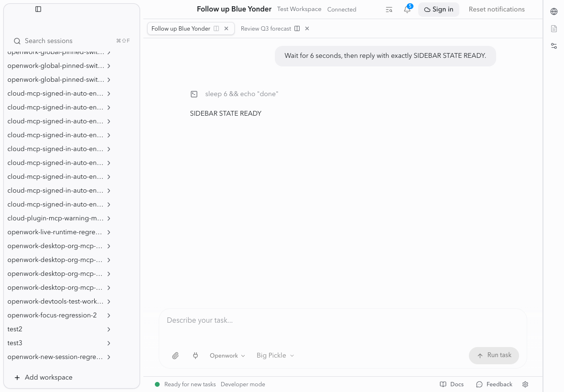Click the sleep 6 && echo "done" command
This screenshot has width=564, height=392.
coord(242,94)
